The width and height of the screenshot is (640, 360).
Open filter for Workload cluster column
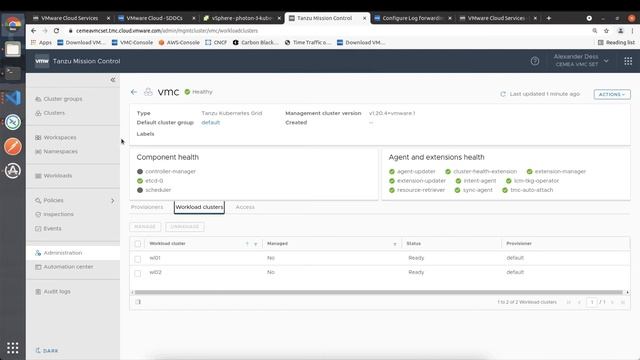[x=256, y=244]
